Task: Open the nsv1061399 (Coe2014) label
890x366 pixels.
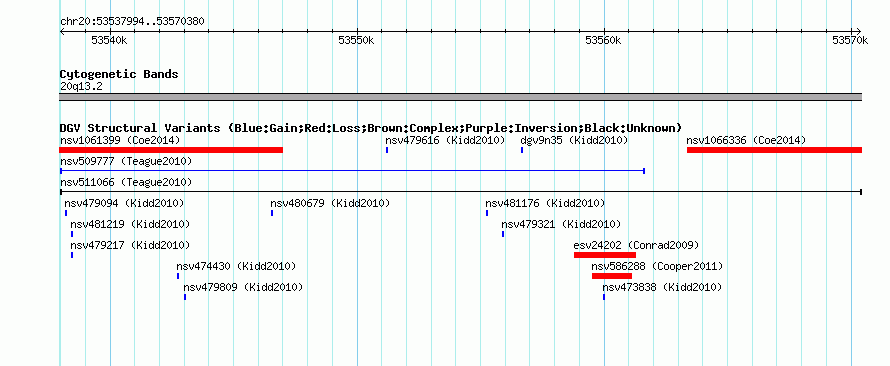Action: 120,140
